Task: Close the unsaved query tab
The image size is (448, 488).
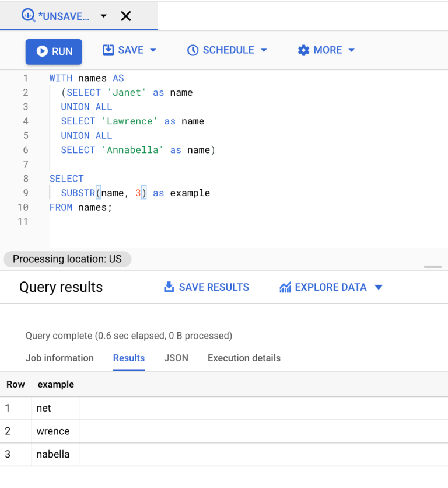Action: click(126, 16)
